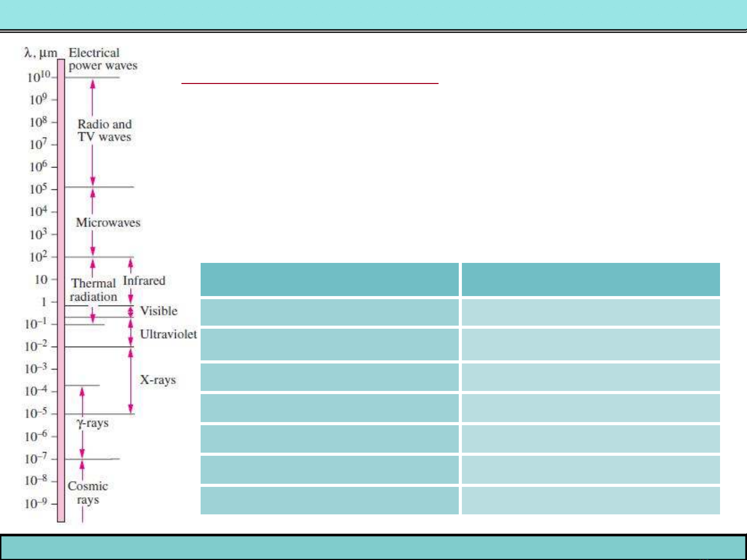The height and width of the screenshot is (560, 747).
Task: Select the 10^-3 wavelength tick label
Action: coord(36,369)
